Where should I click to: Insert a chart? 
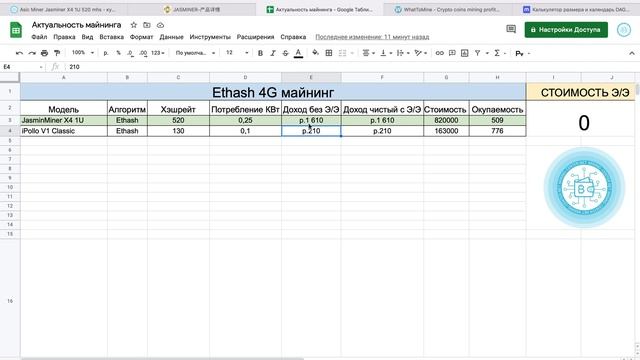464,53
